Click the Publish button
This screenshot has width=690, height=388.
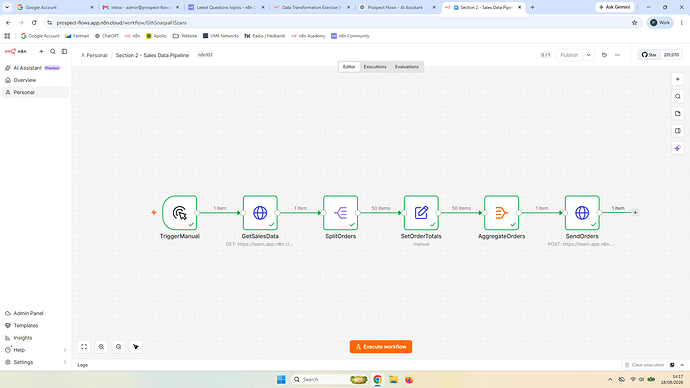coord(569,55)
